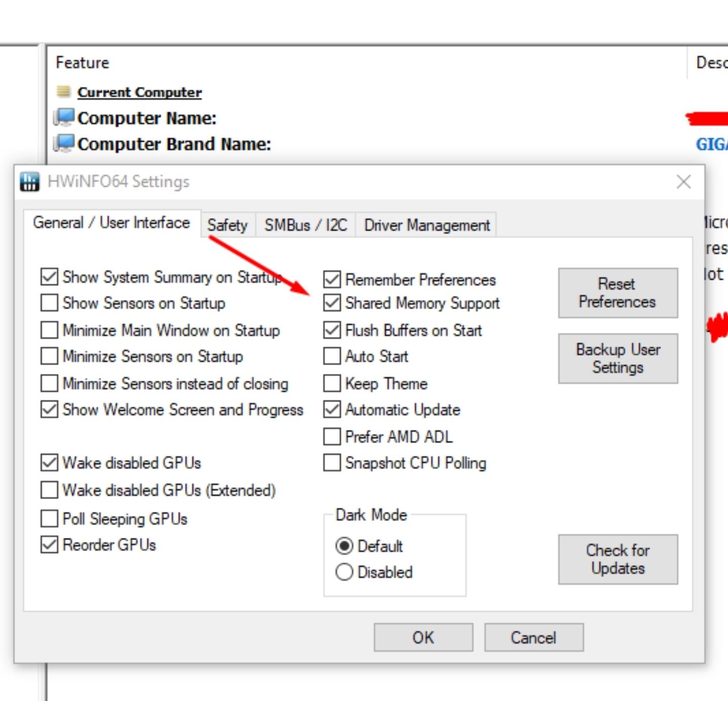Enable Minimize Main Window on Startup
Image resolution: width=728 pixels, height=701 pixels.
click(49, 330)
